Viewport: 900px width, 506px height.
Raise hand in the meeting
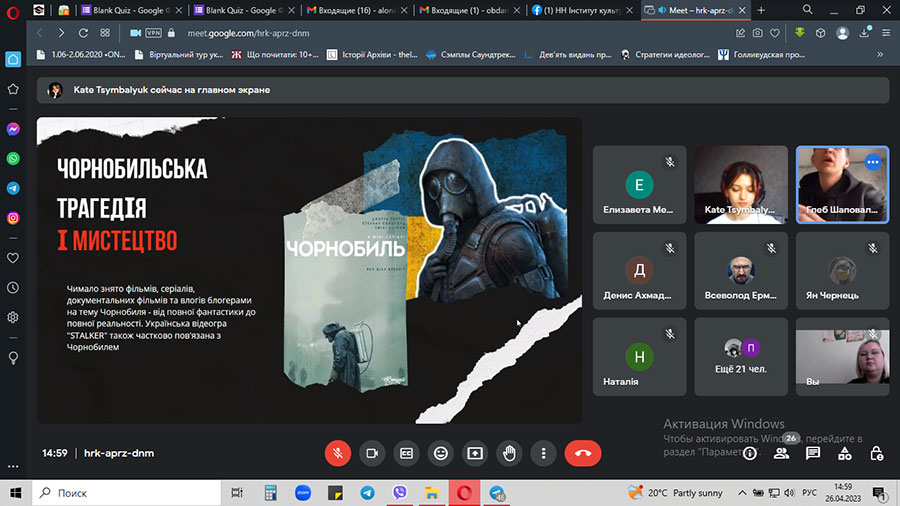click(509, 453)
